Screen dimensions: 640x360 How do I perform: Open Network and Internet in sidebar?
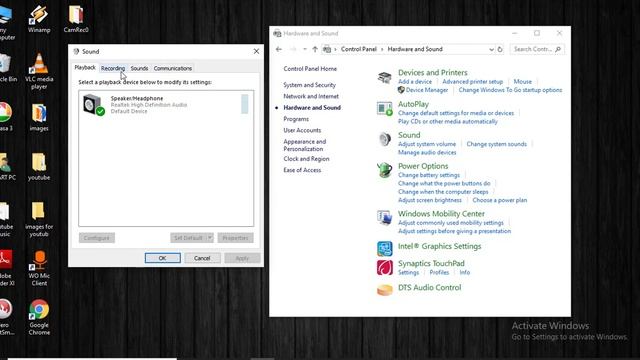[311, 96]
